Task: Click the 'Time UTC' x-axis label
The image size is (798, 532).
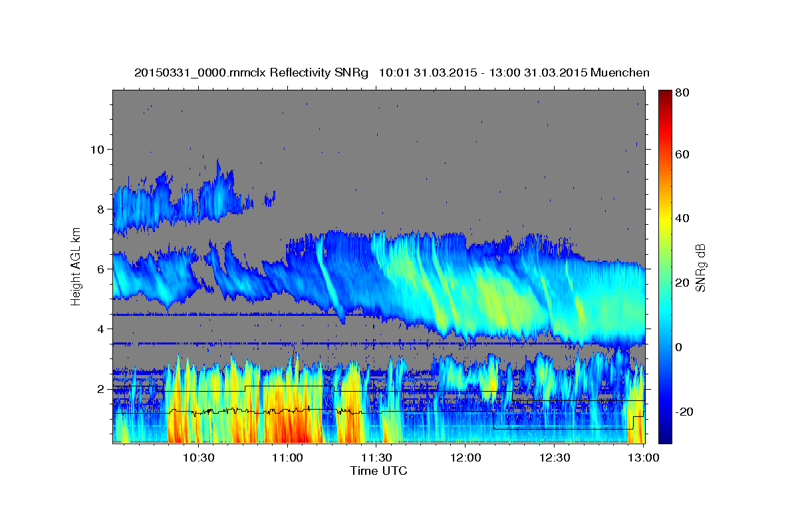Action: 378,471
